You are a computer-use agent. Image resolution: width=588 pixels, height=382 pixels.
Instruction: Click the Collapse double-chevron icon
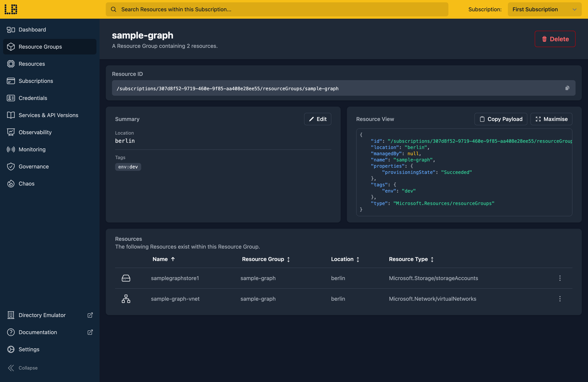[11, 368]
